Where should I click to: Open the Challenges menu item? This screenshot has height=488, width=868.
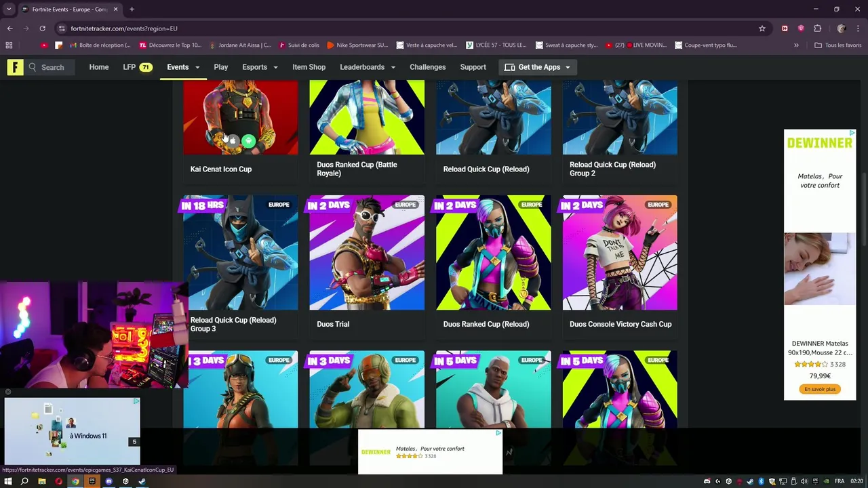(x=427, y=67)
